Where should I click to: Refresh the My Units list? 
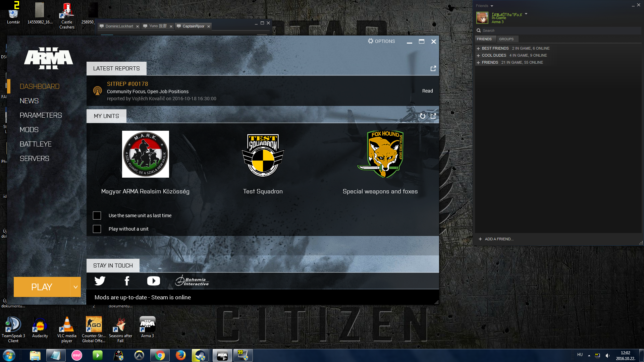tap(423, 116)
